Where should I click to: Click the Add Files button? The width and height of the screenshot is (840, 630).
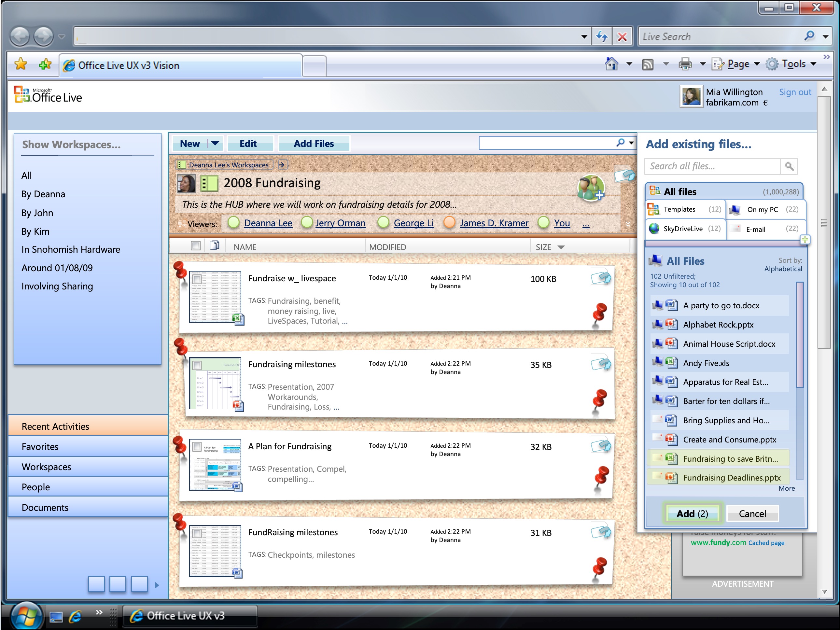[314, 144]
